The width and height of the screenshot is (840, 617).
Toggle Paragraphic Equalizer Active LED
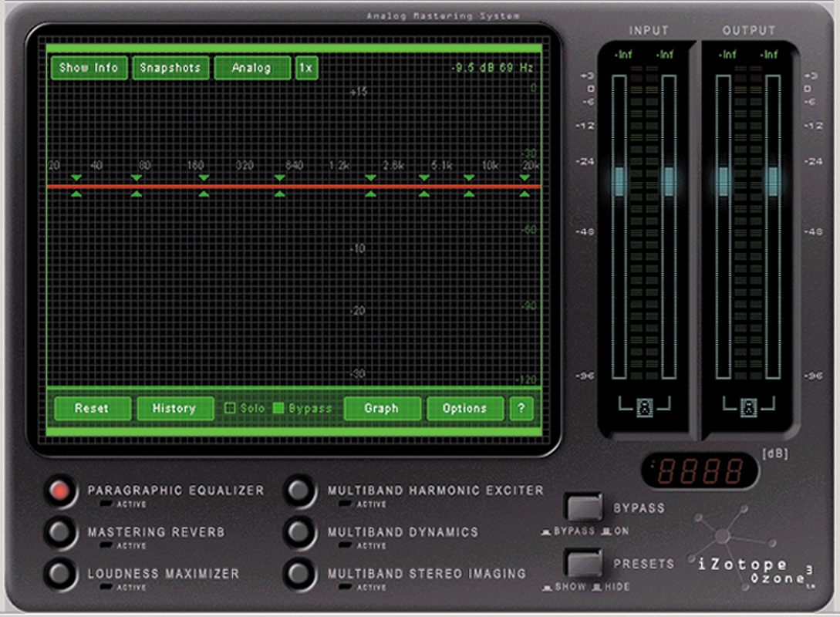[x=106, y=504]
